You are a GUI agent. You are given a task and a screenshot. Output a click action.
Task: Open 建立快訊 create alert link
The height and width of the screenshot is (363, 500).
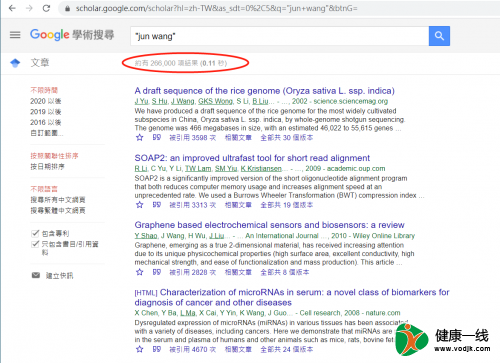tap(59, 275)
